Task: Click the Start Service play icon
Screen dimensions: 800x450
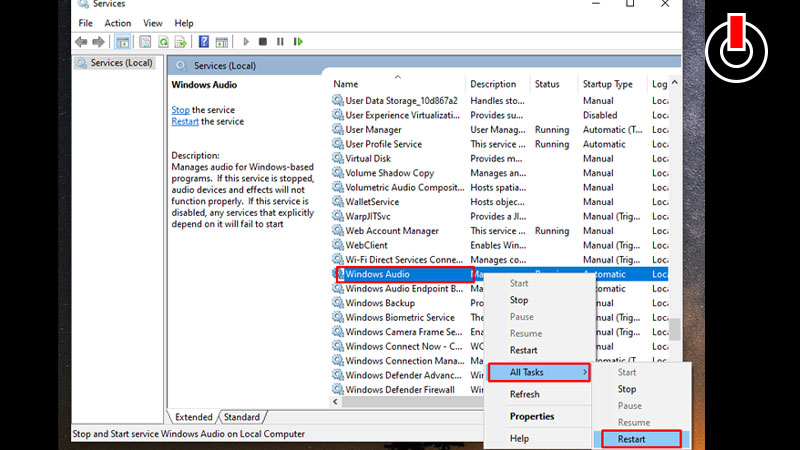Action: 246,42
